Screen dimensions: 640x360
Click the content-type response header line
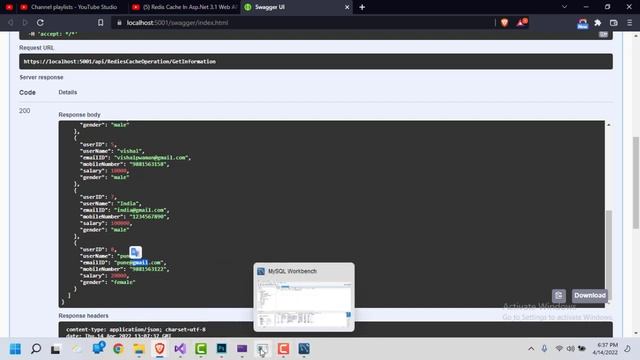136,329
